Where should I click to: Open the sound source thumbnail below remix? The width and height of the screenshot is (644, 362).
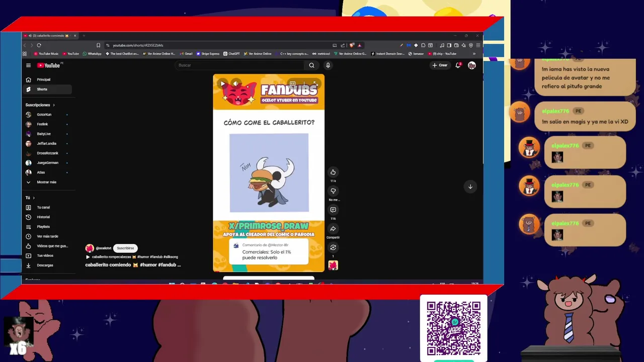pyautogui.click(x=333, y=265)
